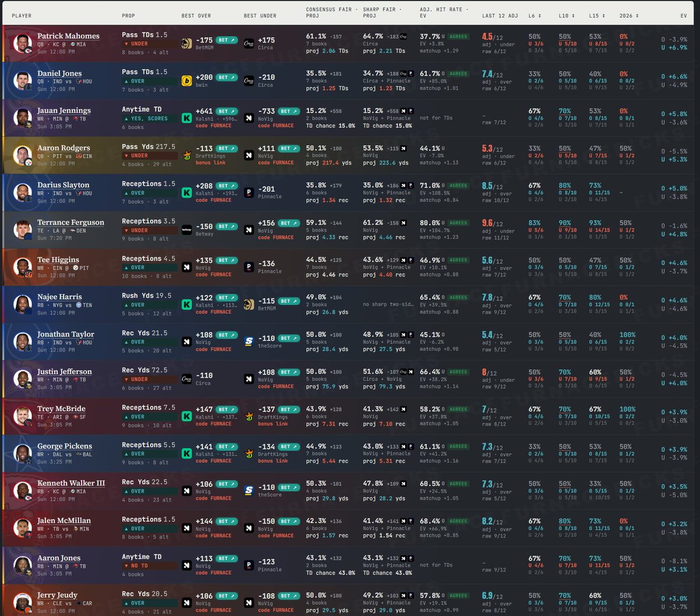Sort the table by the L6 column
The image size is (700, 616).
534,16
